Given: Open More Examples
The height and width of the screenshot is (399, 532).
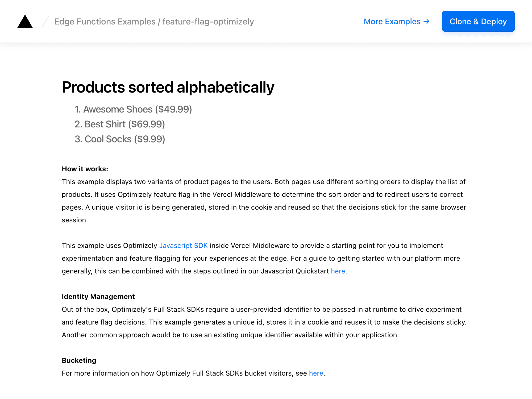Looking at the screenshot, I should [x=391, y=22].
